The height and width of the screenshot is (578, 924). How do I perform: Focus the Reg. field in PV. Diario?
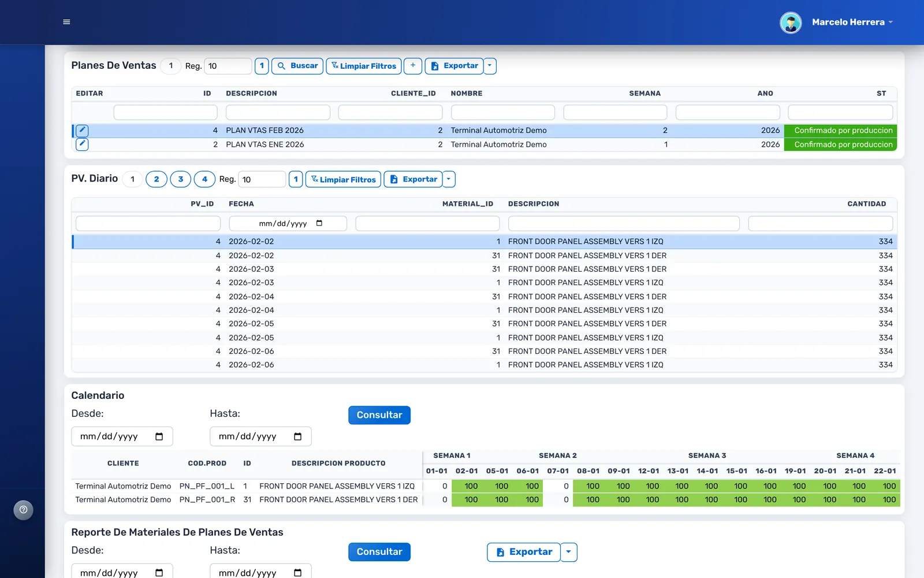click(x=262, y=179)
